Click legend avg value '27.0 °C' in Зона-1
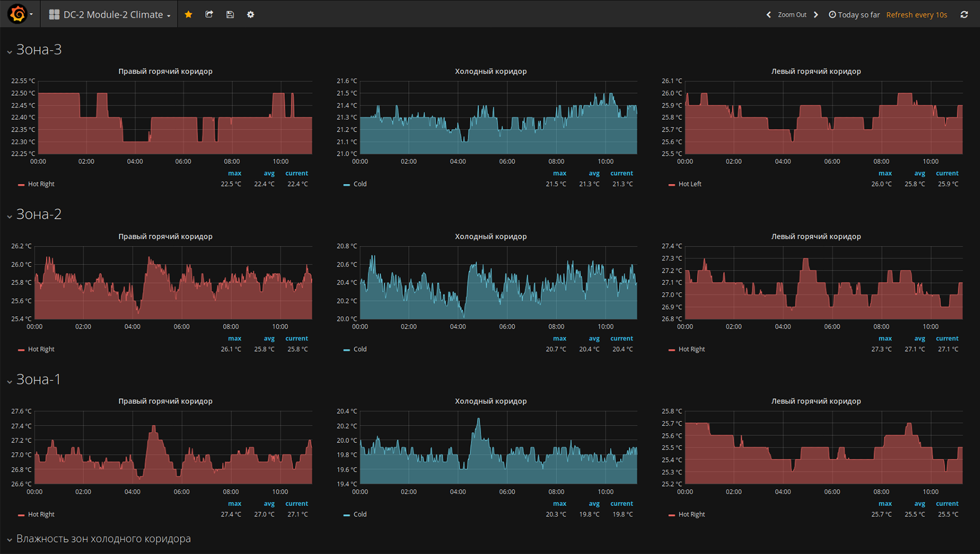980x554 pixels. tap(264, 514)
